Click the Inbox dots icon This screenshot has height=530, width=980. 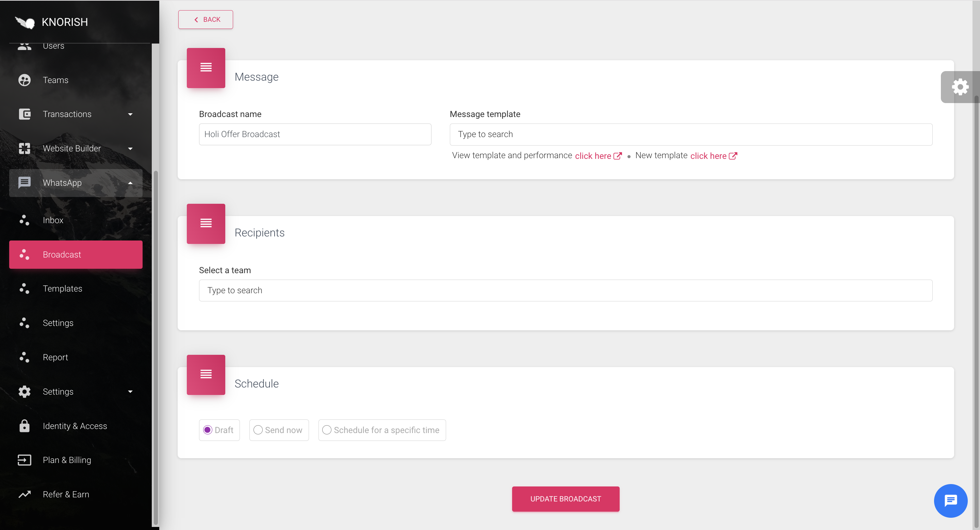click(24, 220)
